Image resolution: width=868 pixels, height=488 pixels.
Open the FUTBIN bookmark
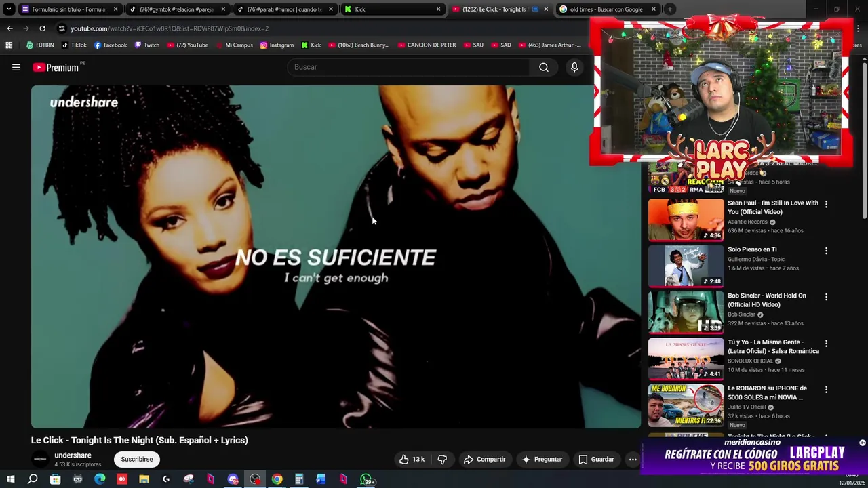40,45
